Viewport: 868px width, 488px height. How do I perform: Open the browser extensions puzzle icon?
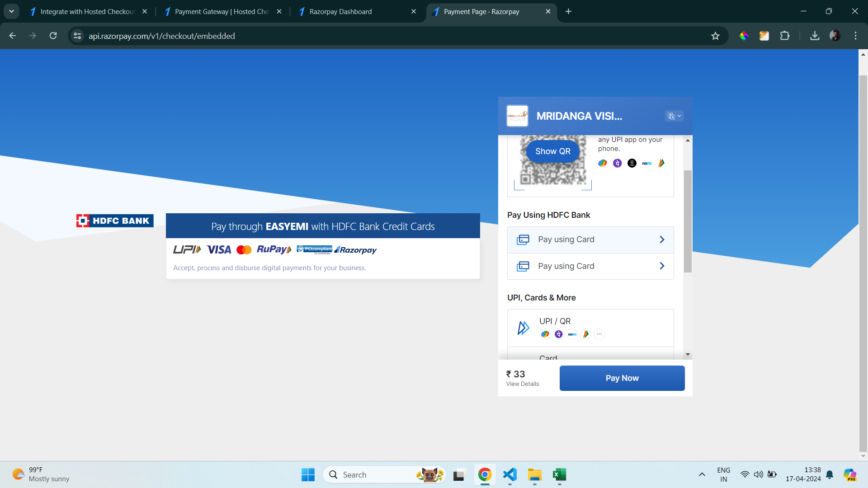pyautogui.click(x=785, y=36)
